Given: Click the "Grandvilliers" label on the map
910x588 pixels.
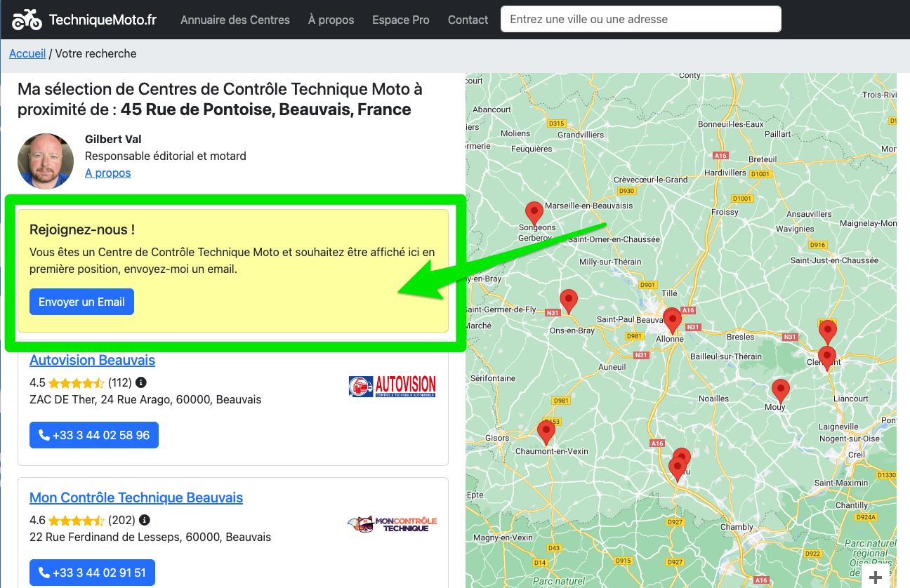Looking at the screenshot, I should [x=581, y=134].
